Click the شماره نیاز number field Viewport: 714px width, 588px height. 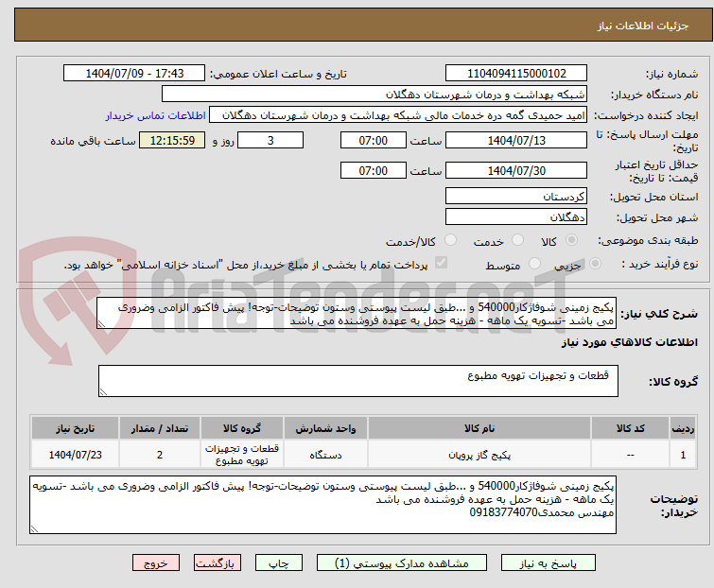click(x=515, y=74)
